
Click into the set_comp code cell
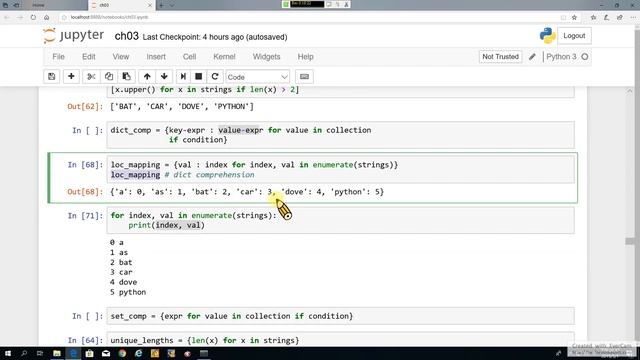click(340, 316)
